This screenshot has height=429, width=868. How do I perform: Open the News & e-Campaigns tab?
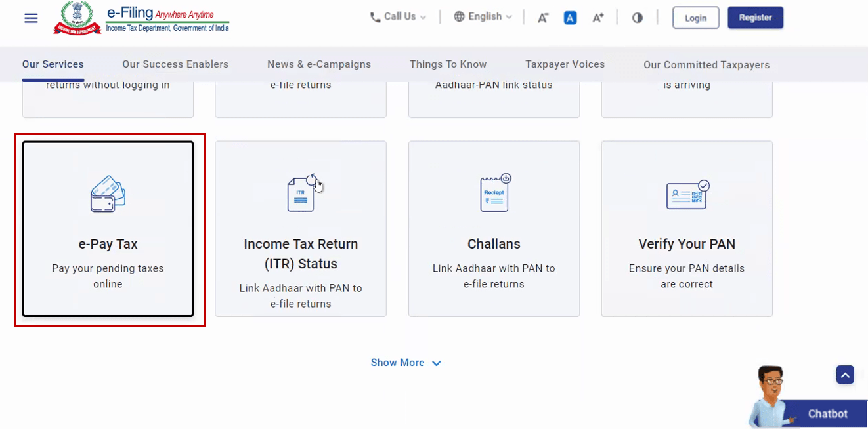(x=319, y=64)
